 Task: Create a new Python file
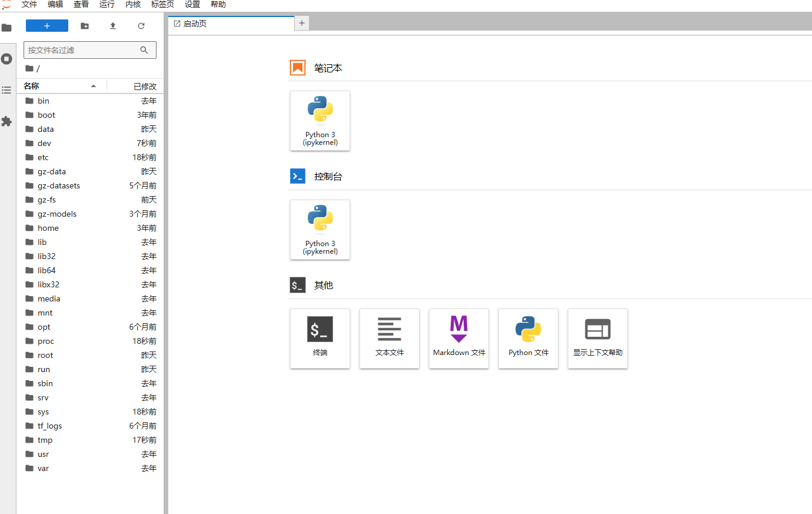coord(528,339)
